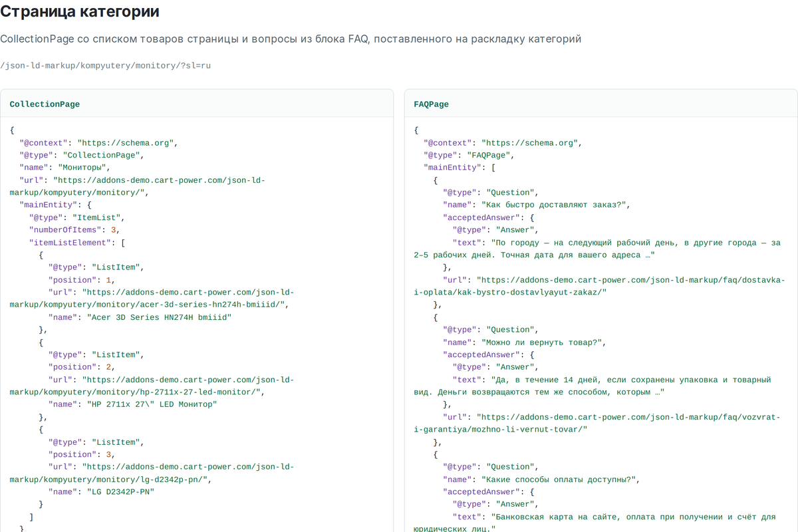Click the question "Можно ли вернуть товар?"

(541, 342)
